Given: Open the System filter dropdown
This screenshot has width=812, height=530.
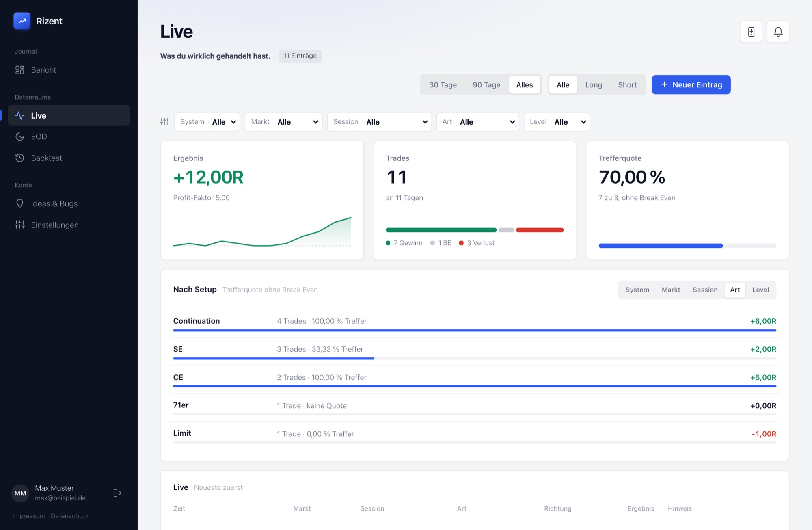Looking at the screenshot, I should [x=207, y=122].
